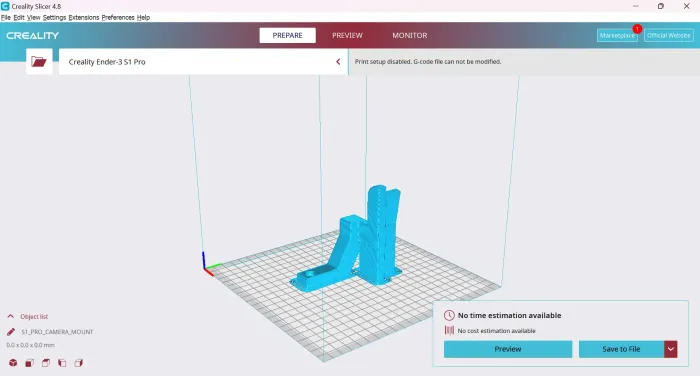Click the Creality logo in header
The width and height of the screenshot is (700, 376).
33,35
